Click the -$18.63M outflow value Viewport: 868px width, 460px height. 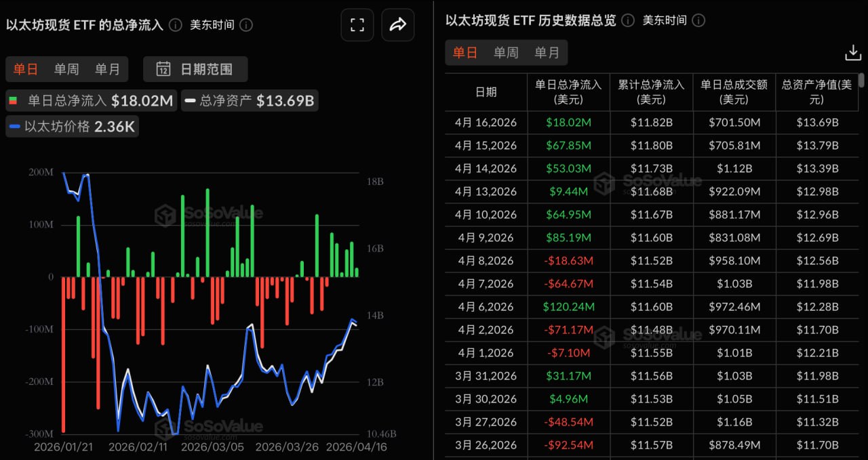(568, 261)
